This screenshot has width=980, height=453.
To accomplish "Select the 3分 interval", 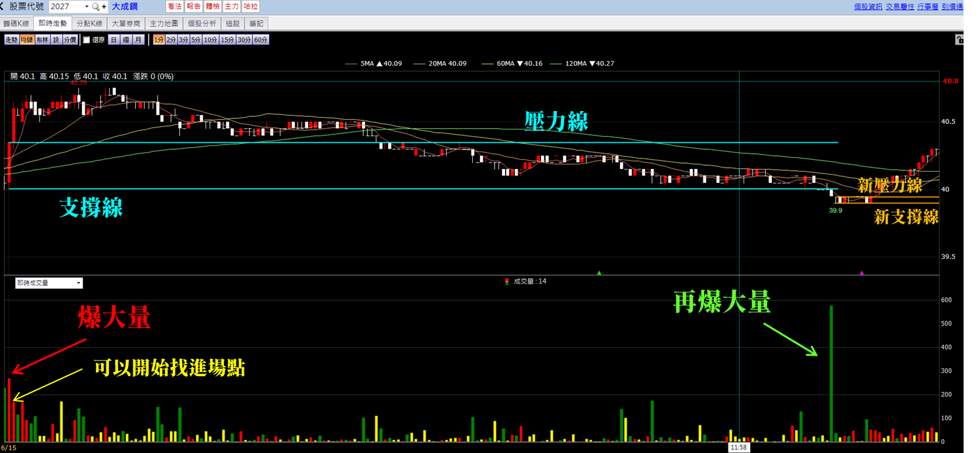I will 183,40.
